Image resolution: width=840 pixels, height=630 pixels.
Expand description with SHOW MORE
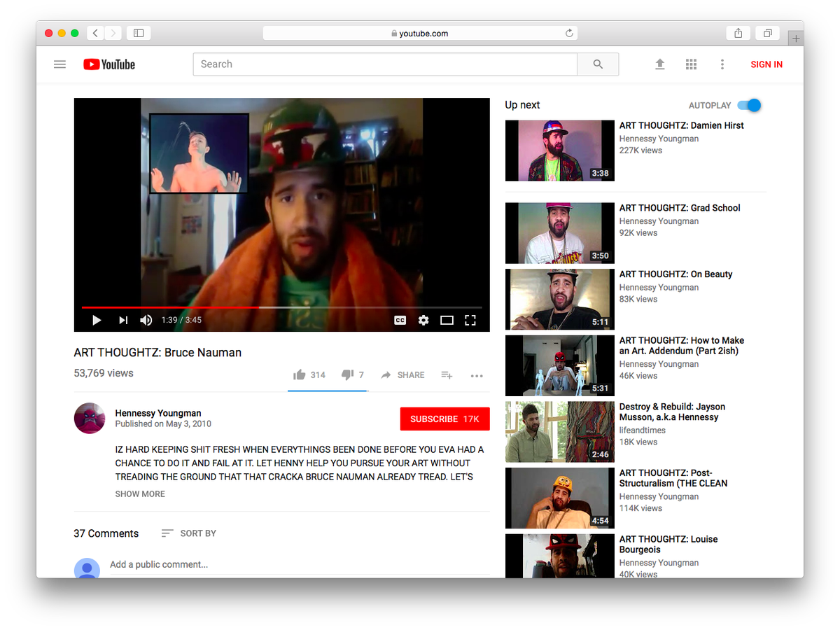(x=140, y=494)
